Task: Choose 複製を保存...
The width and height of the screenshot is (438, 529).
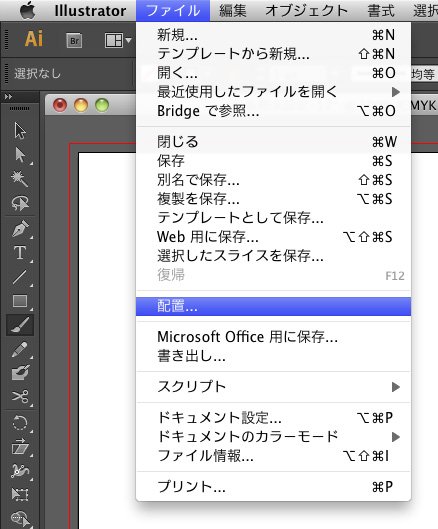Action: point(273,199)
